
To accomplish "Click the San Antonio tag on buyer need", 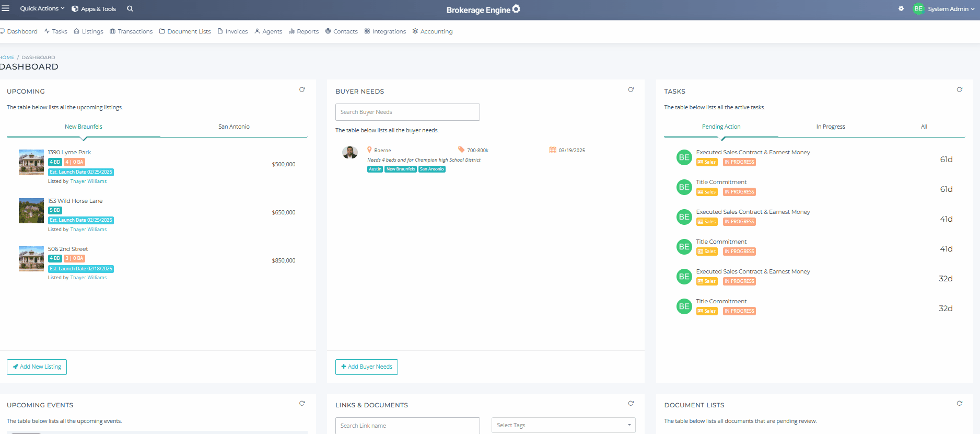I will click(x=431, y=169).
